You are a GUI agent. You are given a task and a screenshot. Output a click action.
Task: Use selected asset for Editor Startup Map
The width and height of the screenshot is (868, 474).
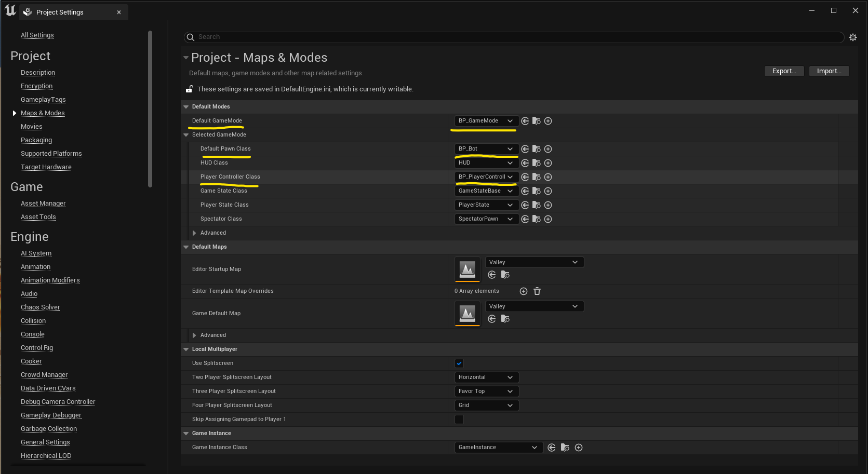coord(492,275)
